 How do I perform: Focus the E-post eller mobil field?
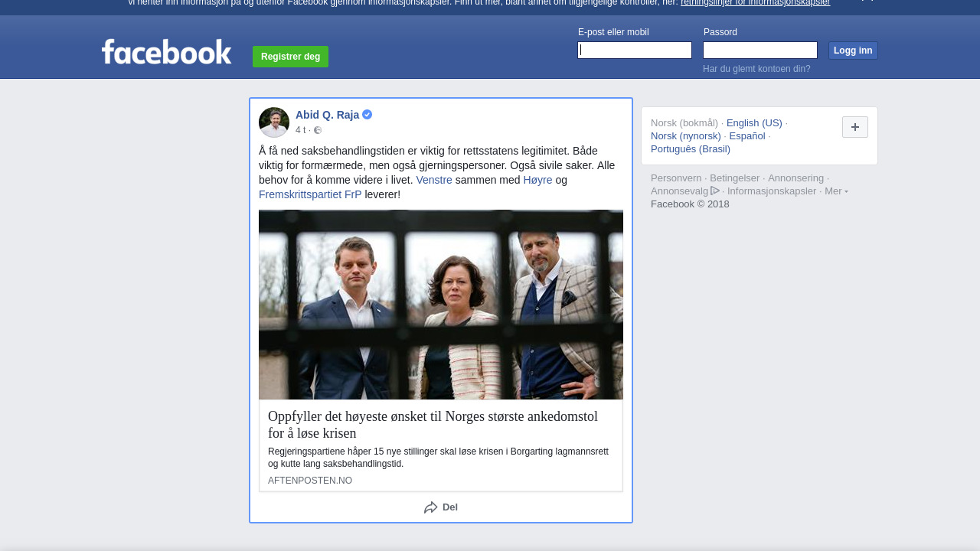[635, 51]
